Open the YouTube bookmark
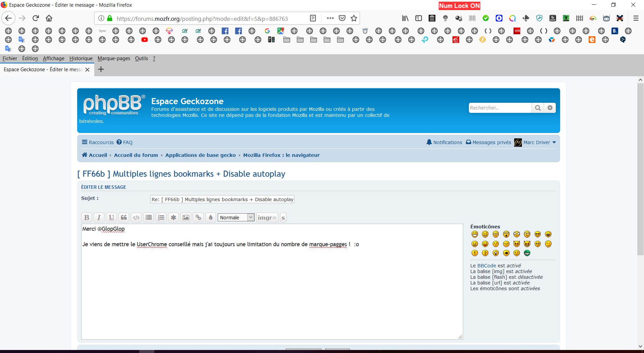This screenshot has height=353, width=644. pyautogui.click(x=145, y=40)
